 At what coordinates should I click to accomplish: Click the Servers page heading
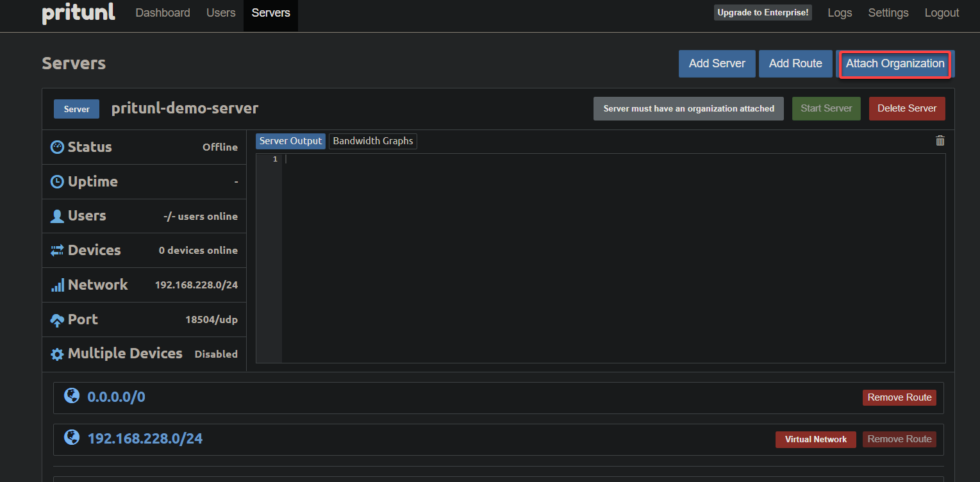click(x=74, y=63)
